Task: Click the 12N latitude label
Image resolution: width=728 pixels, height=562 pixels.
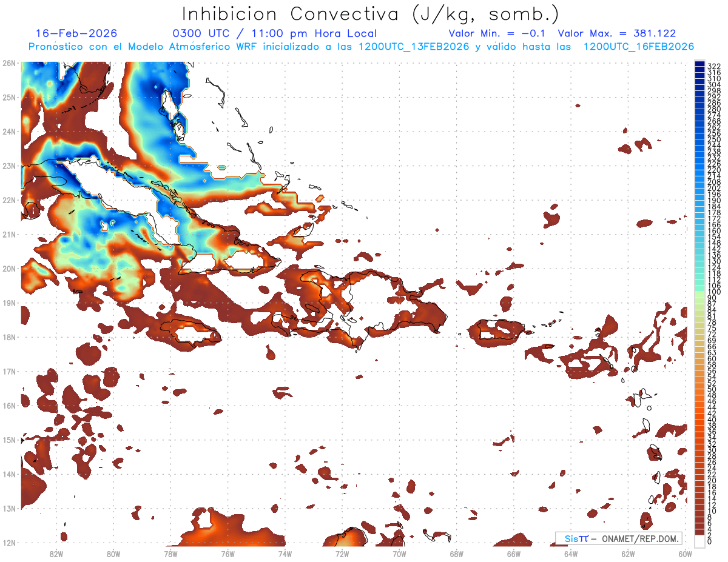Action: click(x=8, y=543)
